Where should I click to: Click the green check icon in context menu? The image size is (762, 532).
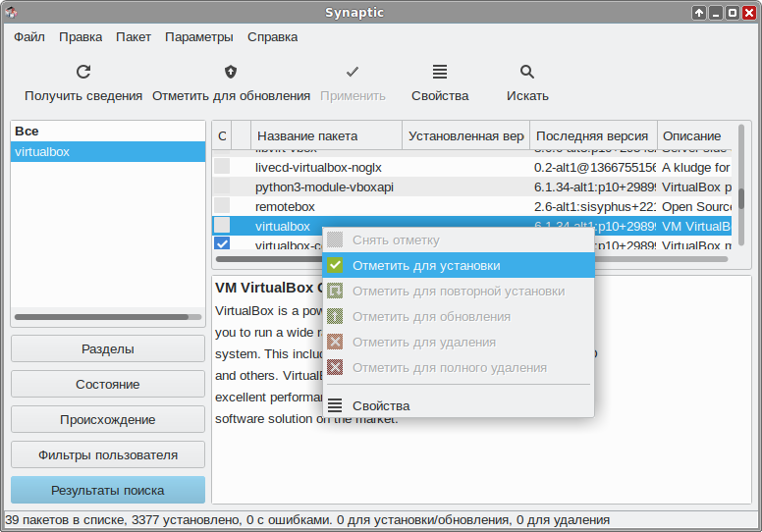pos(335,265)
